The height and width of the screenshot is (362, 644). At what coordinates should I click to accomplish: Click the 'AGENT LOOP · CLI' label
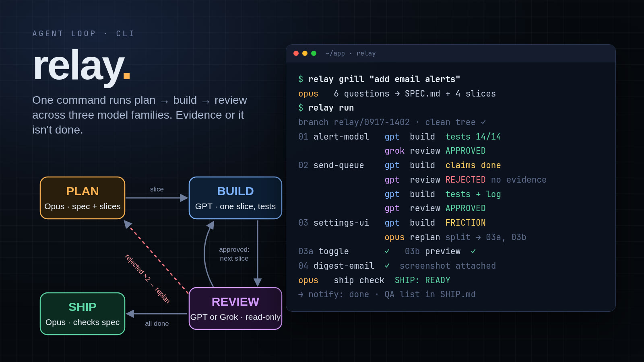pyautogui.click(x=83, y=34)
